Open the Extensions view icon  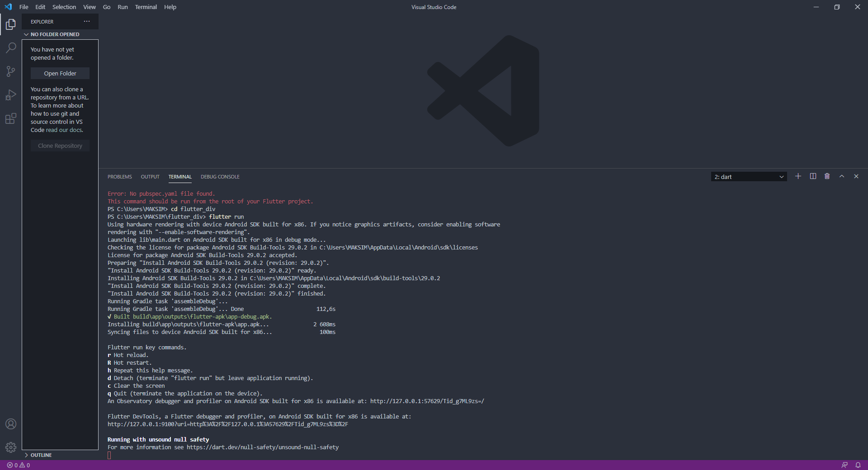pyautogui.click(x=11, y=119)
